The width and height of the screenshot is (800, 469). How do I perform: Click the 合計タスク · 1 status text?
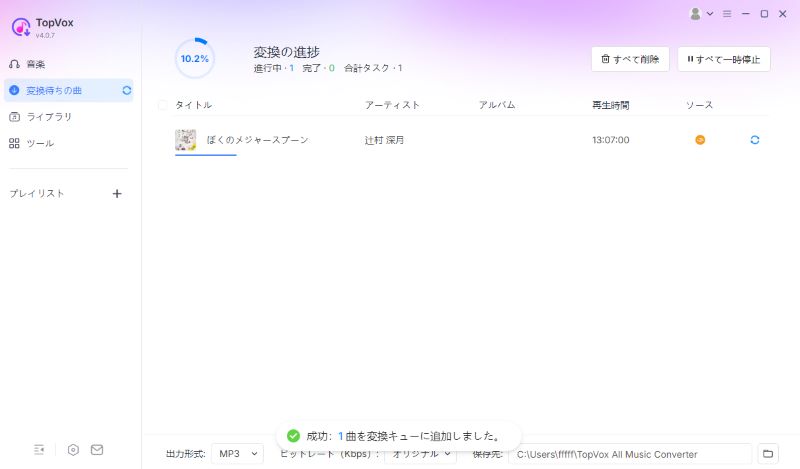click(373, 68)
